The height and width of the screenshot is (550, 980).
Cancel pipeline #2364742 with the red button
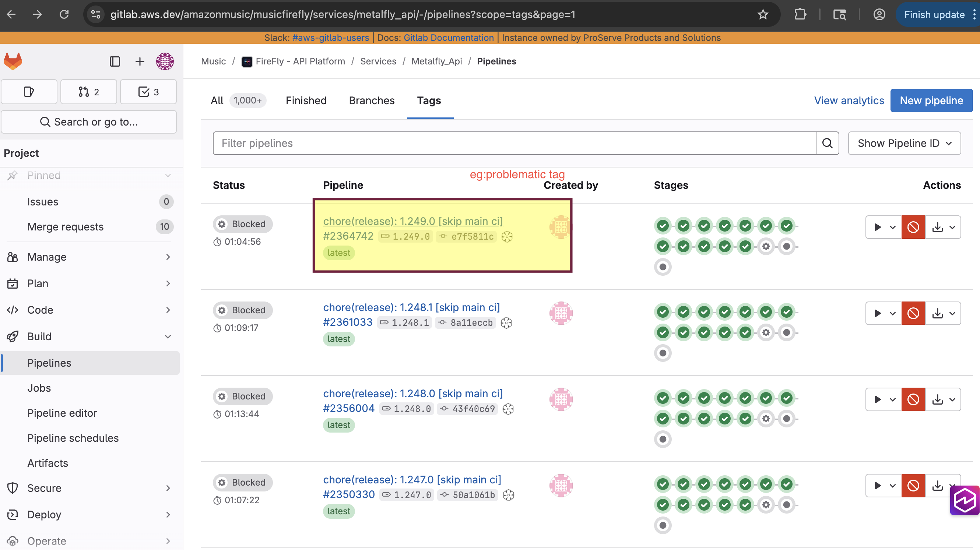(x=913, y=227)
